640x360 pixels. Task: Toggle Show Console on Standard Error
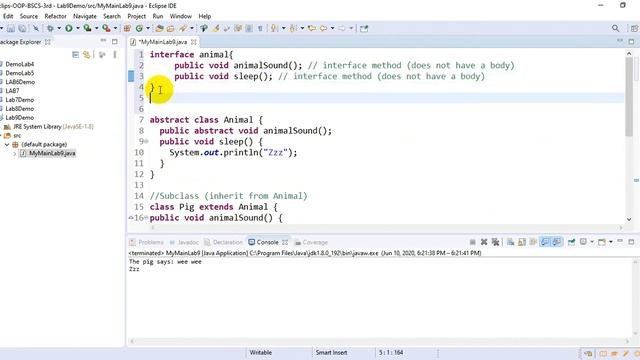click(x=556, y=242)
